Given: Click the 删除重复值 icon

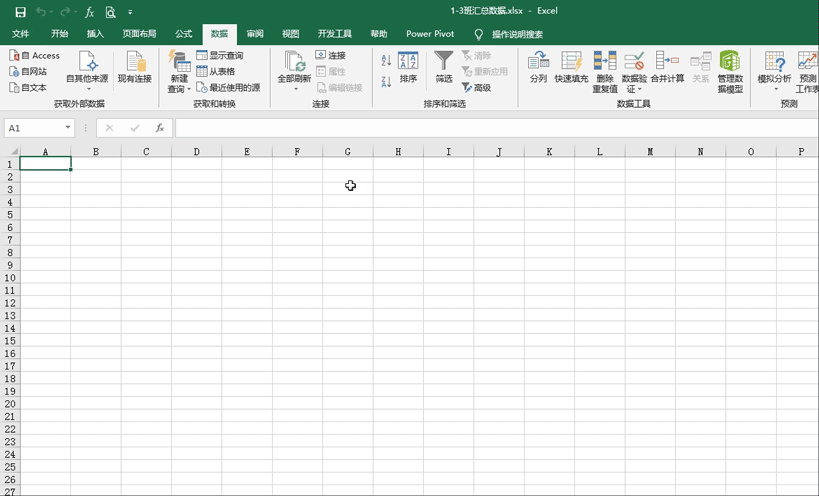Looking at the screenshot, I should 605,61.
